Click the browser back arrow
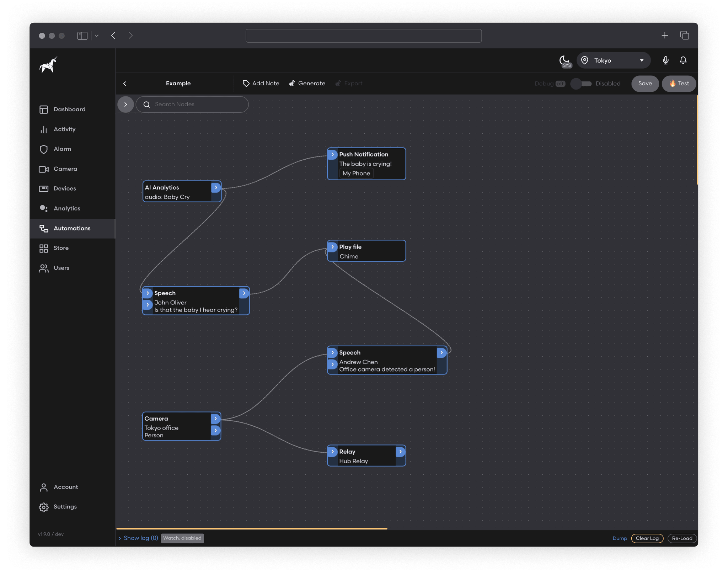728x570 pixels. 113,36
